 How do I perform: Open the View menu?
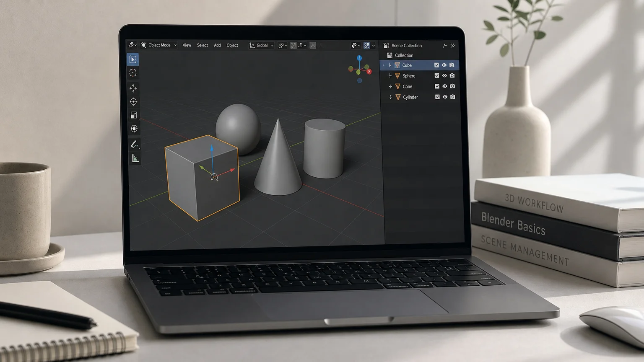pos(187,45)
